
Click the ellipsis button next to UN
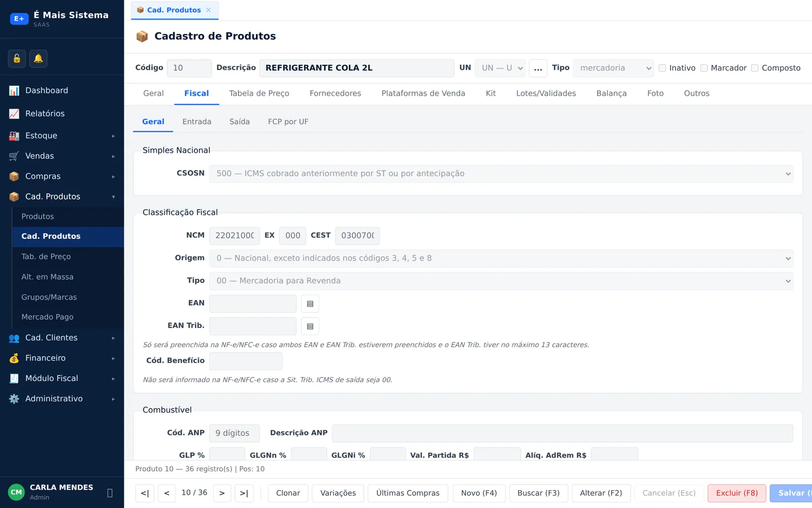[538, 68]
